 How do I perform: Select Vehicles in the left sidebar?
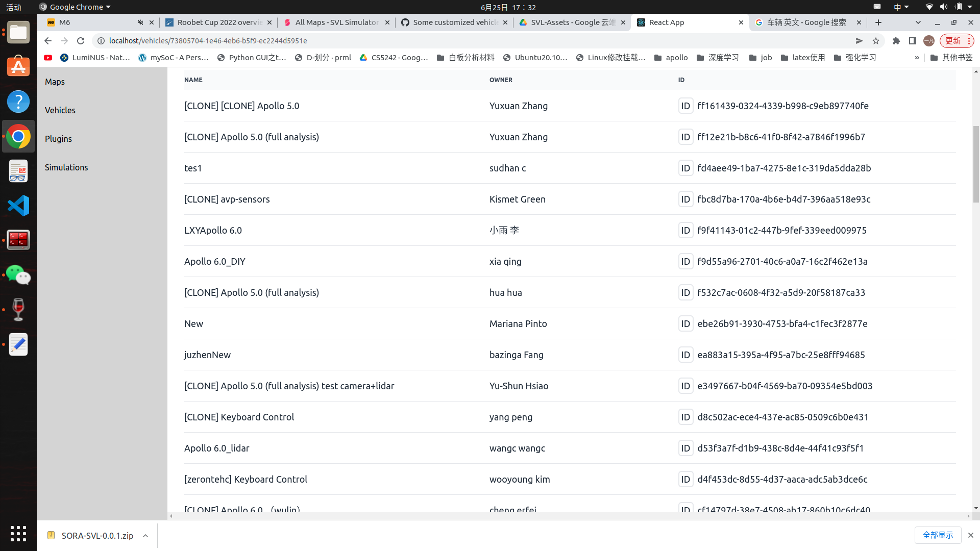(x=60, y=110)
